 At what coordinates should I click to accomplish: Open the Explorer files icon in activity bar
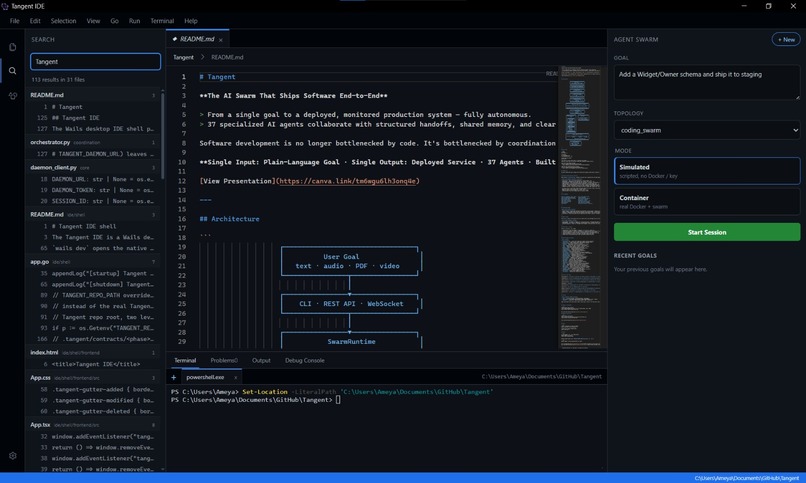coord(12,47)
